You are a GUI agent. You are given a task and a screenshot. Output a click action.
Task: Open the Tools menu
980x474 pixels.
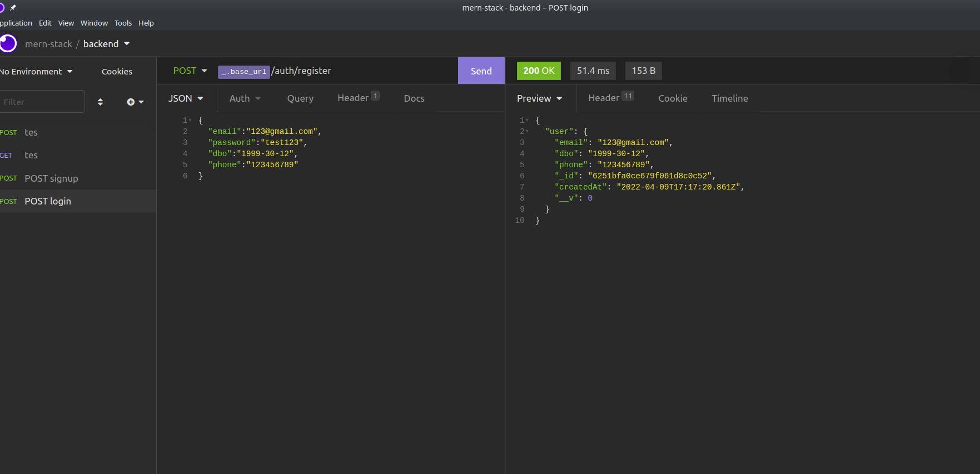(123, 23)
